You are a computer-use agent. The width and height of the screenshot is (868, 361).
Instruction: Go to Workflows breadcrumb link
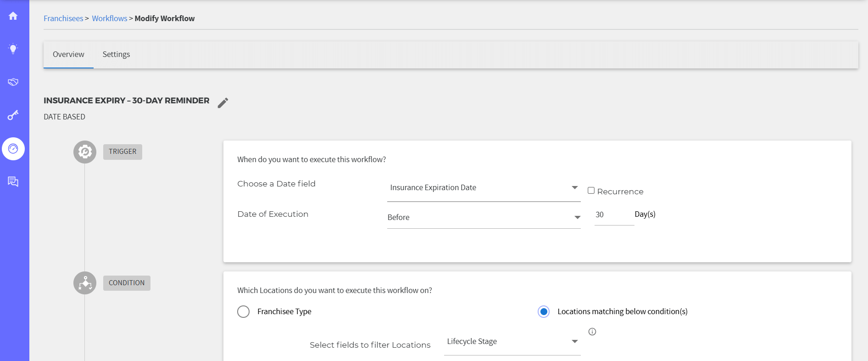pos(110,18)
